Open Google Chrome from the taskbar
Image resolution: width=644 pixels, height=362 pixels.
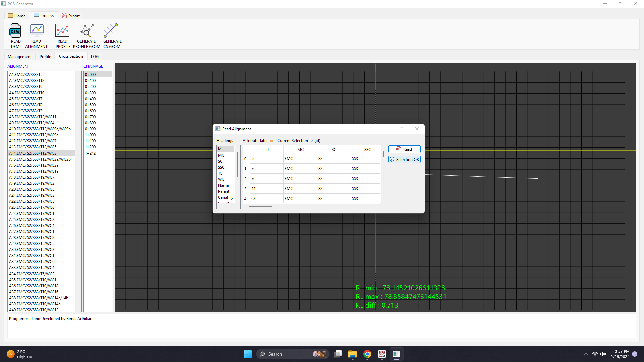[367, 354]
